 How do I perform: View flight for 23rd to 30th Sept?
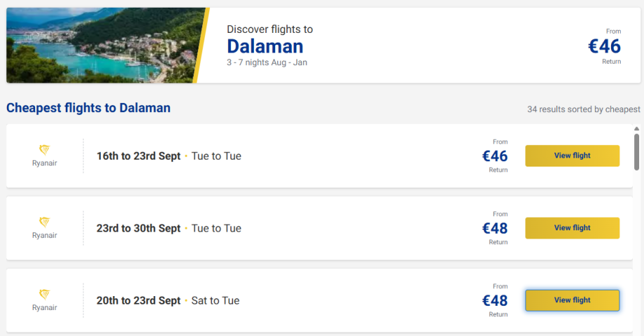click(x=572, y=227)
